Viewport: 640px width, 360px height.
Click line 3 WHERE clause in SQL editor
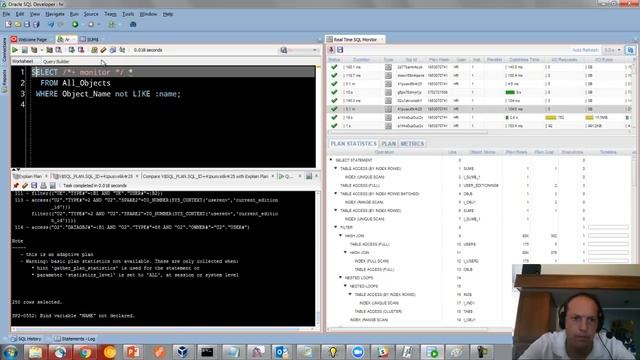[108, 94]
